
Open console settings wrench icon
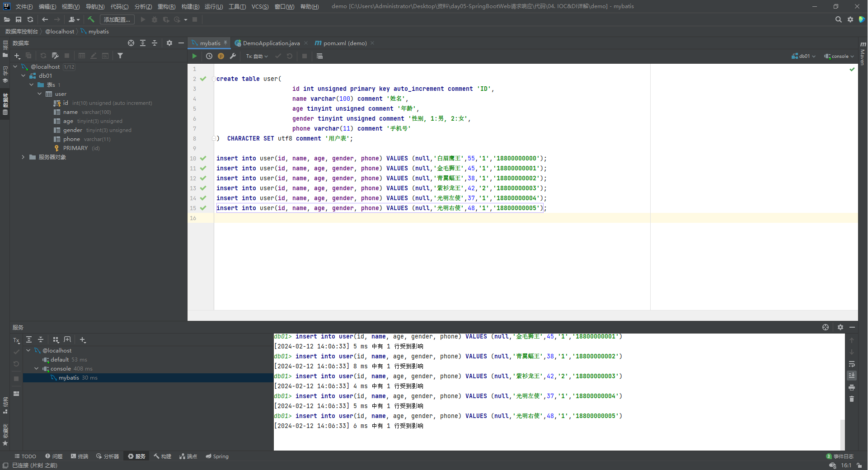click(x=233, y=56)
